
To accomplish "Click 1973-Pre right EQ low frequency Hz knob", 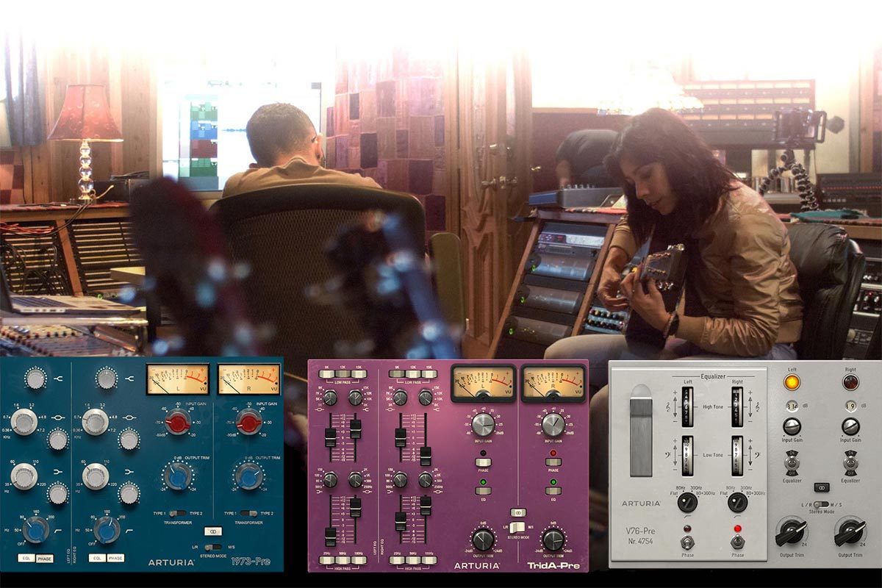I will coord(96,476).
